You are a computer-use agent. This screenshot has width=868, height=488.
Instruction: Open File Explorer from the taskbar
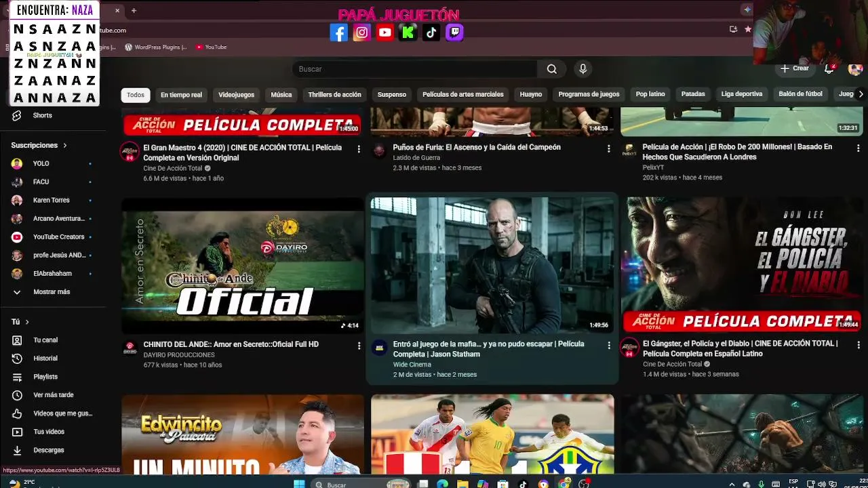click(x=462, y=484)
